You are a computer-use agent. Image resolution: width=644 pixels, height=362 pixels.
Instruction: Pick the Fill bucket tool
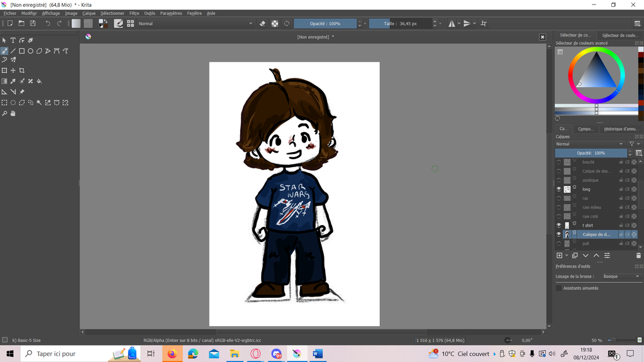(x=39, y=81)
